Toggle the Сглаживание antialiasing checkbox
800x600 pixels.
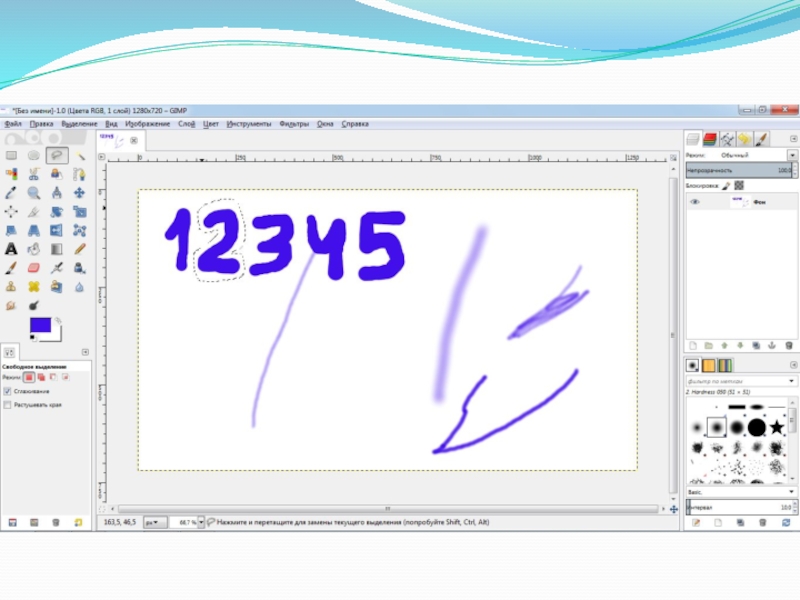(7, 391)
